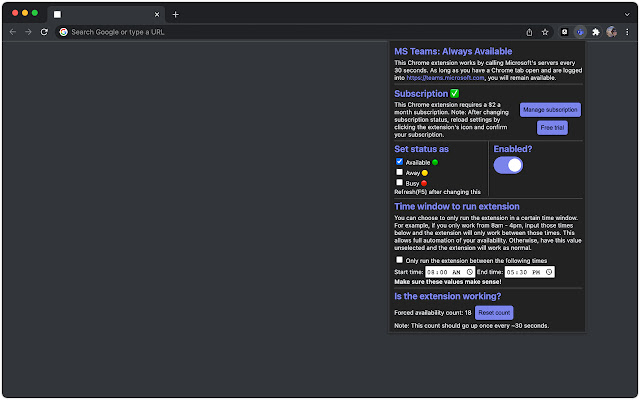
Task: Click the clock icon in Start time field
Action: click(470, 272)
